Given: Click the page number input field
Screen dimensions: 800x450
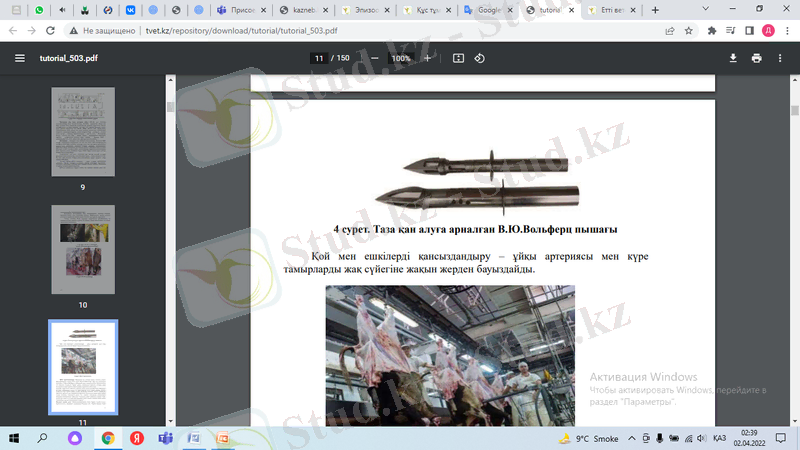Looking at the screenshot, I should click(319, 58).
